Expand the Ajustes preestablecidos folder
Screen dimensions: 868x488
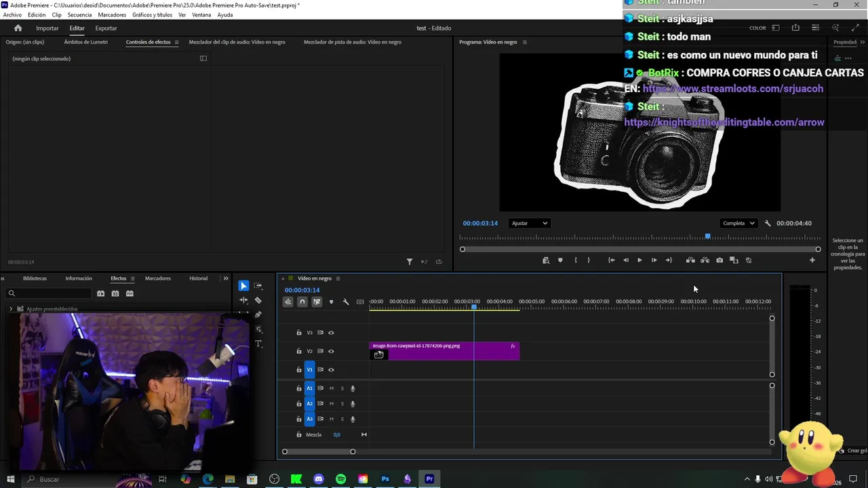(x=11, y=309)
